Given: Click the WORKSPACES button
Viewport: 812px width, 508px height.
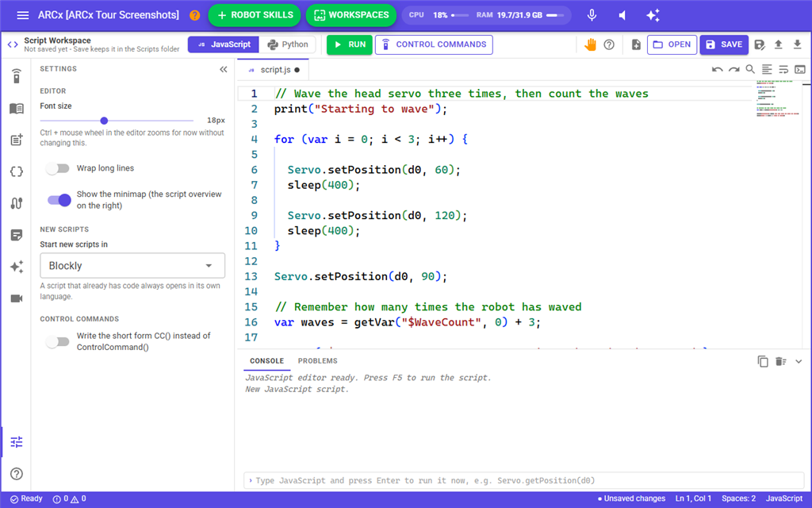Looking at the screenshot, I should coord(351,15).
